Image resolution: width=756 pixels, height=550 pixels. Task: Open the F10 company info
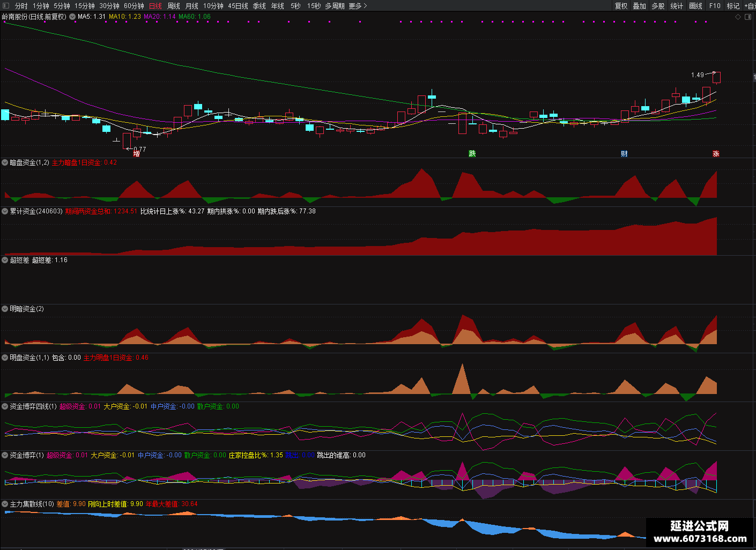[x=715, y=6]
